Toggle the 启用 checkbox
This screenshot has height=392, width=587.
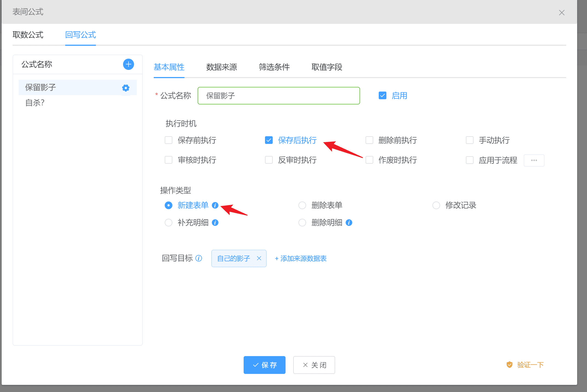[383, 95]
